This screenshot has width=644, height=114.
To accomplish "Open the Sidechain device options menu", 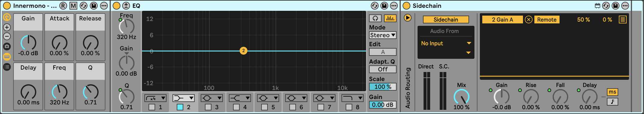I will click(625, 6).
